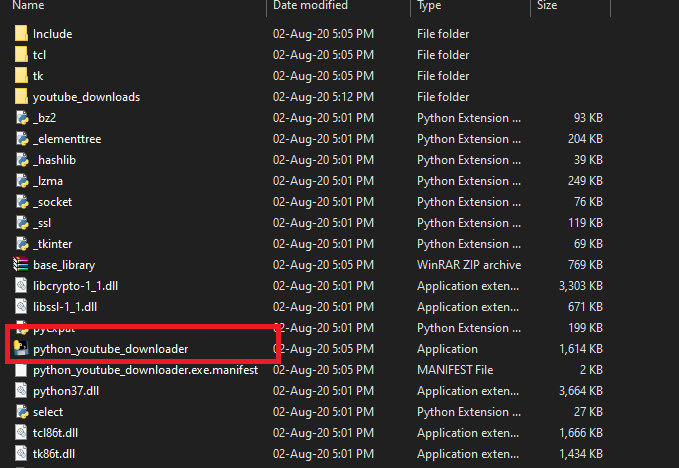Click the tk86t.dll file icon
Screen dimensions: 679x468
coord(21,454)
